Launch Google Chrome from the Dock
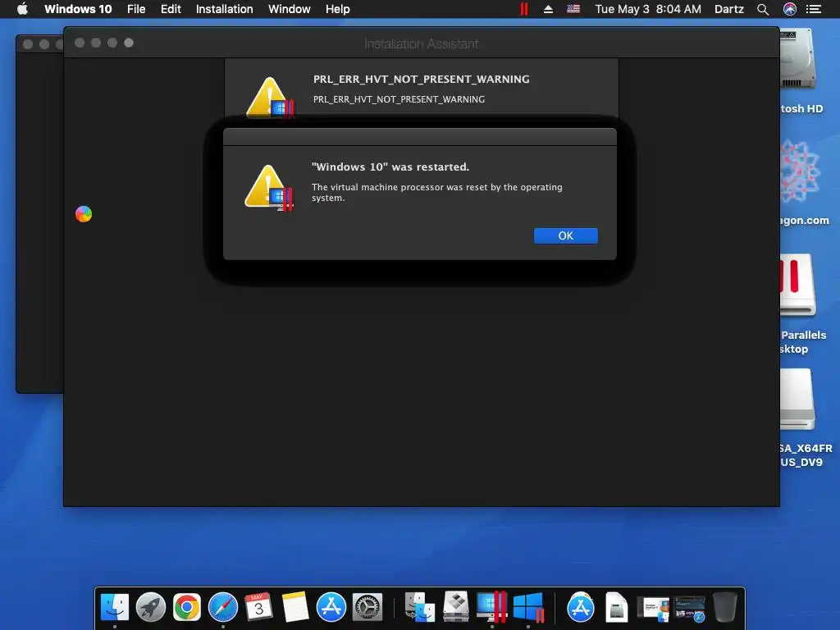Screen dimensions: 840x630 186,607
